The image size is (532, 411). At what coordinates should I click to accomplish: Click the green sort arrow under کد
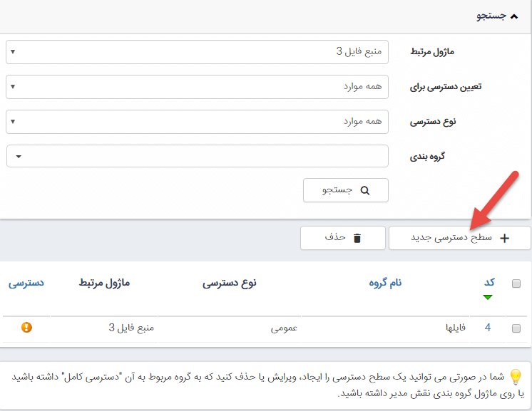(x=488, y=297)
